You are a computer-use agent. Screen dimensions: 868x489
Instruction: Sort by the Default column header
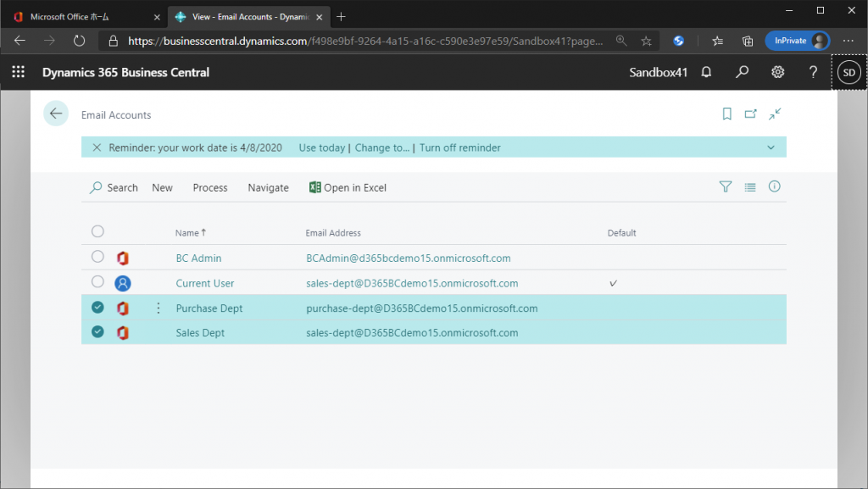click(621, 233)
